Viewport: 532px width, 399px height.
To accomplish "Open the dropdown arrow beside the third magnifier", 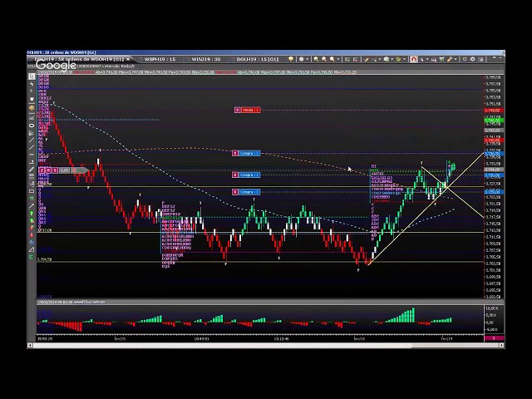I will 339,59.
